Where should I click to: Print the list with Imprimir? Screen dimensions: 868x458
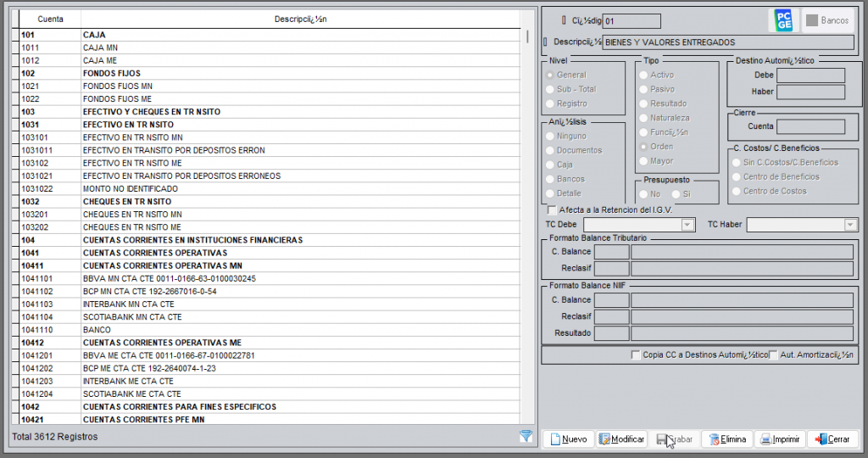780,439
